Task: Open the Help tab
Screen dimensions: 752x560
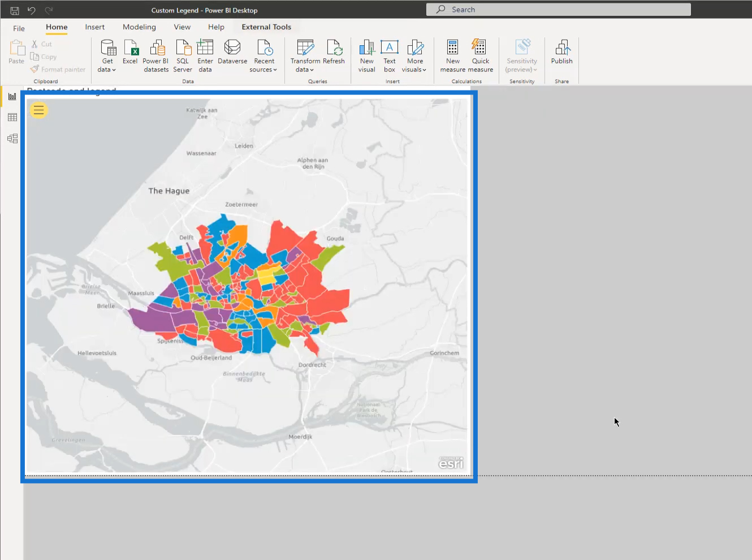Action: coord(216,27)
